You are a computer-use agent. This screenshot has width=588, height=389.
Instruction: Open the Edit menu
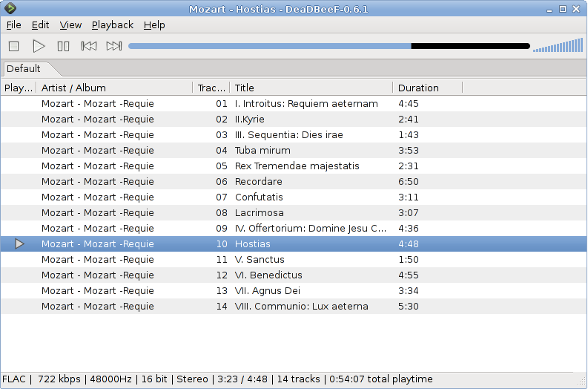tap(40, 24)
